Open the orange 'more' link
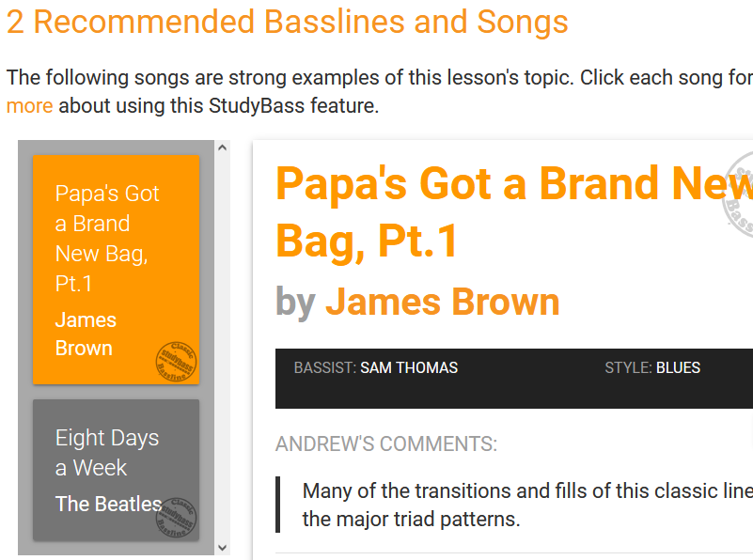Screen dimensions: 753x560 (29, 105)
